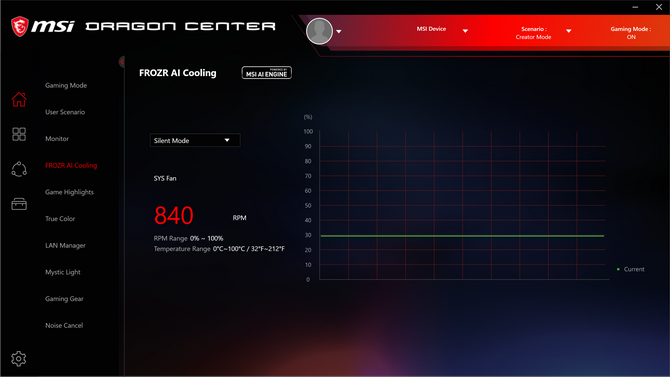
Task: Click the Dragon Center title text
Action: (180, 27)
